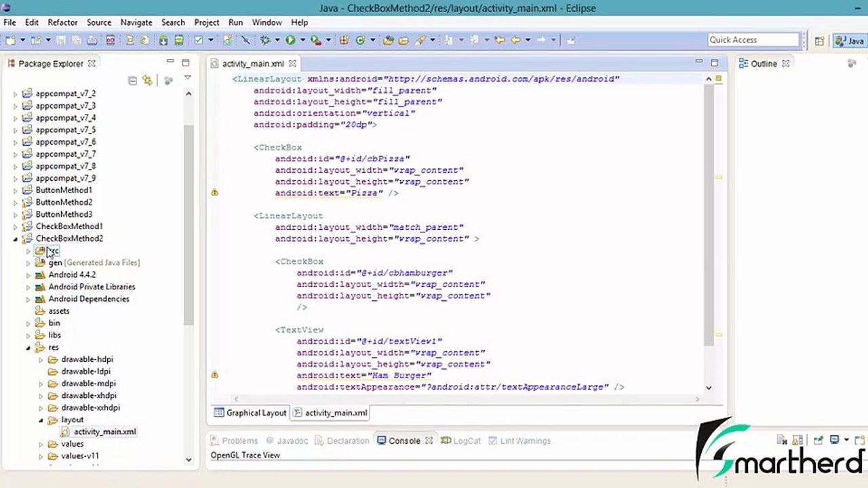Expand the ButtonMethod1 project
Screen dimensions: 868x488
point(16,190)
